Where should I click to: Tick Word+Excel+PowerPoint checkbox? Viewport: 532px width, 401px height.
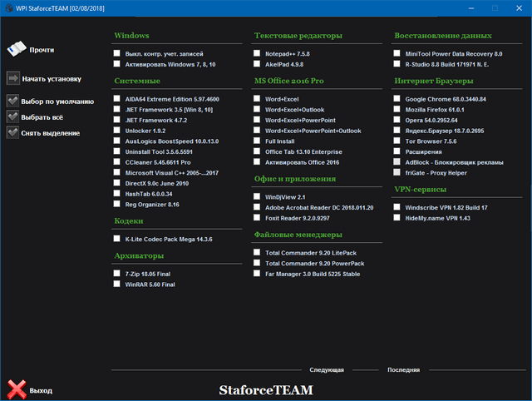(x=257, y=120)
